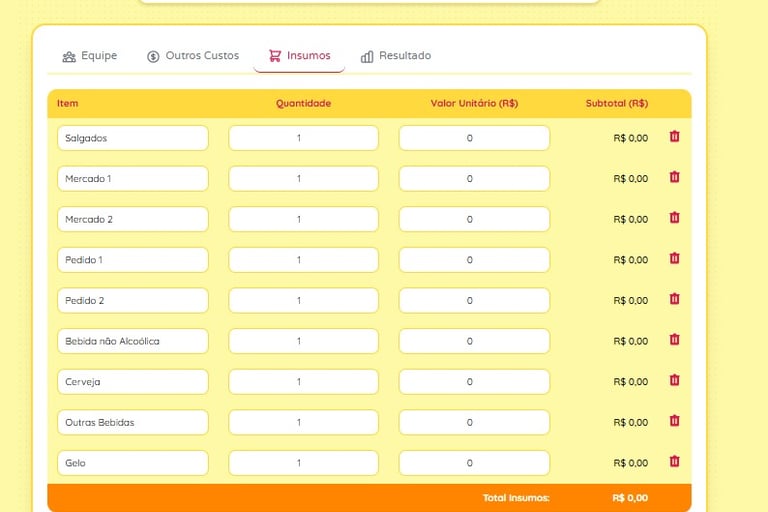This screenshot has width=768, height=512.
Task: Edit the Salgados item name field
Action: tap(133, 138)
